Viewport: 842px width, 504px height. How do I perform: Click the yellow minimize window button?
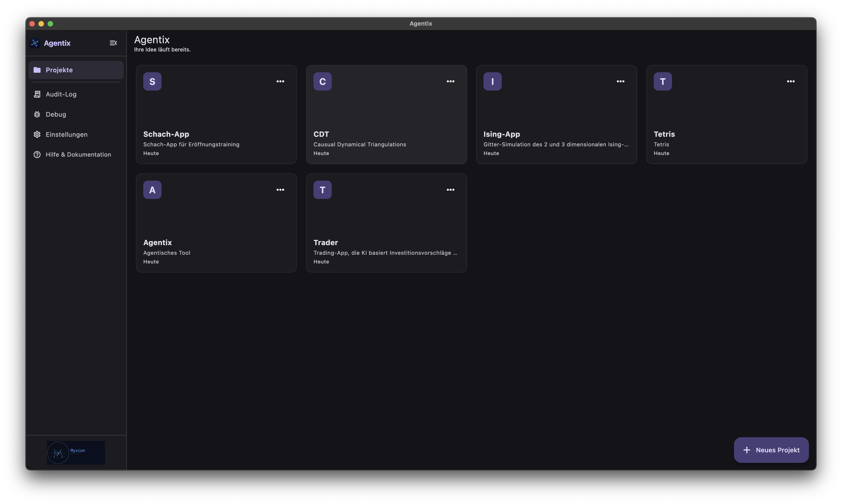[x=41, y=24]
